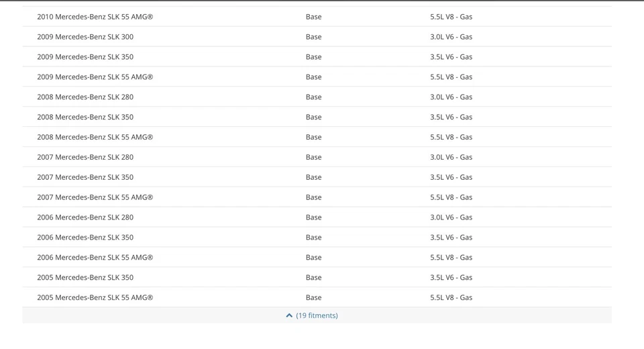
Task: Click the 2007 Mercedes-Benz SLK 280 name
Action: pos(85,158)
